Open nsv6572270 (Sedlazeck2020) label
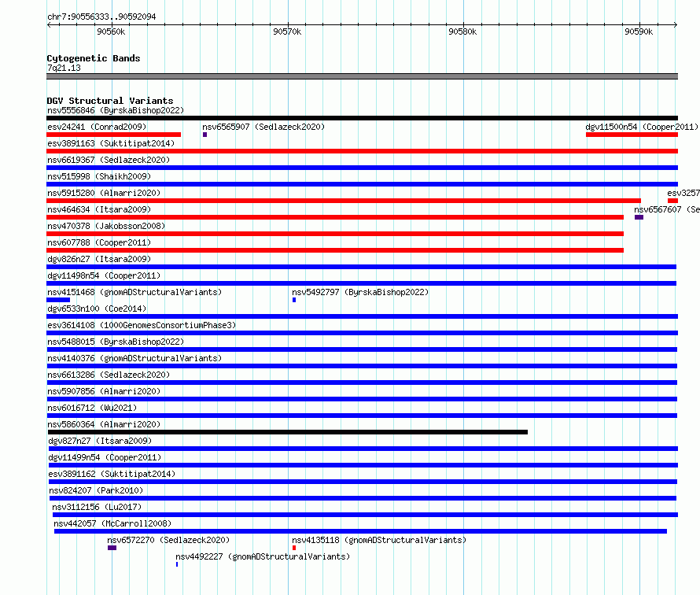This screenshot has height=595, width=700. [x=168, y=540]
